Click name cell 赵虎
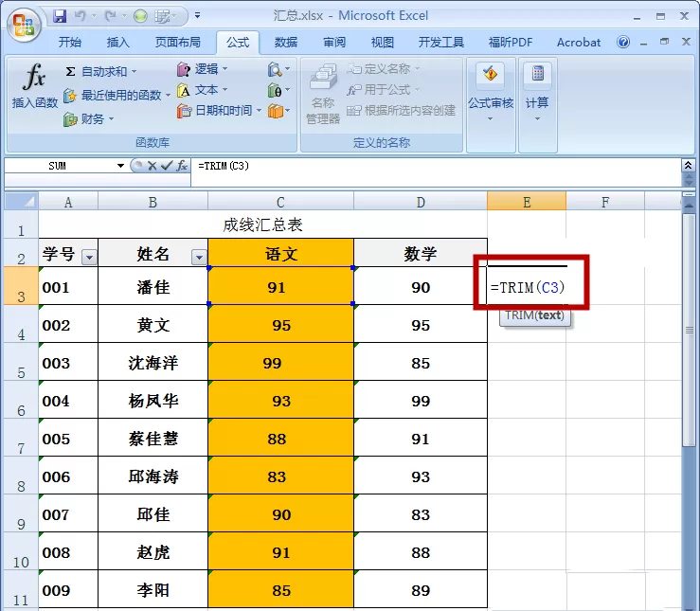Screen dimensions: 700x611 153,551
